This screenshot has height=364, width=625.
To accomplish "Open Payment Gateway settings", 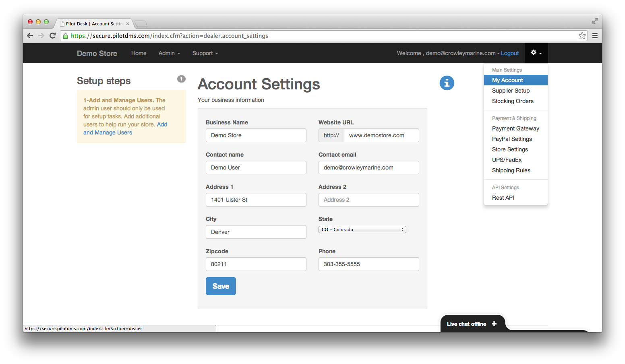I will [x=515, y=128].
